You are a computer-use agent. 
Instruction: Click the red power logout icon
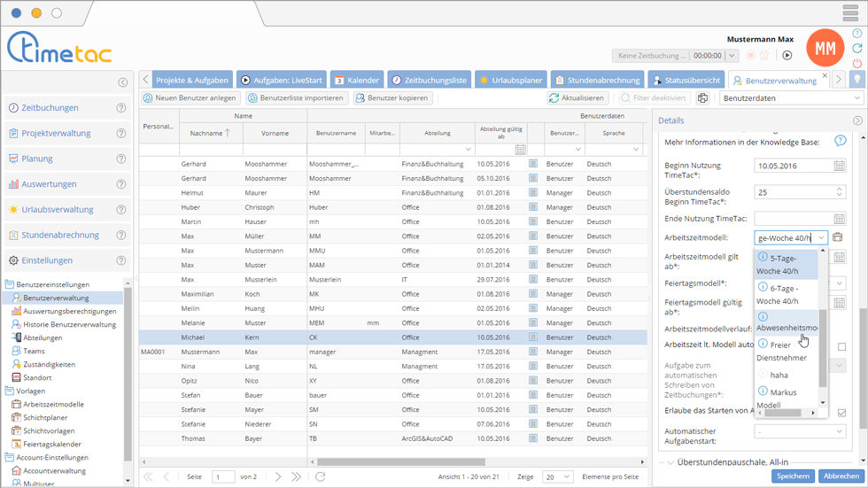point(857,64)
